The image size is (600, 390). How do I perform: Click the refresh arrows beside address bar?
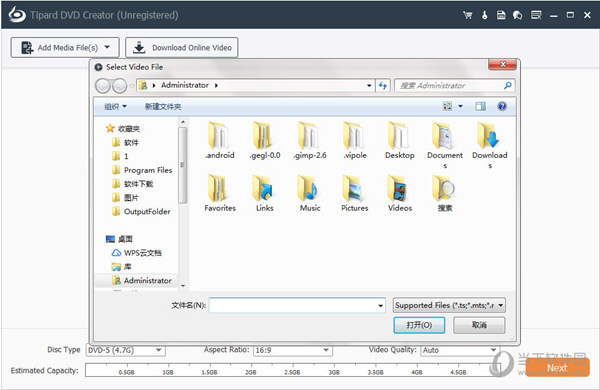383,86
